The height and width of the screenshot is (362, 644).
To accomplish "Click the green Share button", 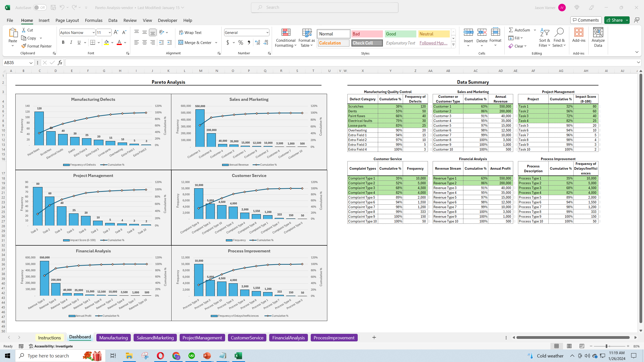I will (x=614, y=20).
